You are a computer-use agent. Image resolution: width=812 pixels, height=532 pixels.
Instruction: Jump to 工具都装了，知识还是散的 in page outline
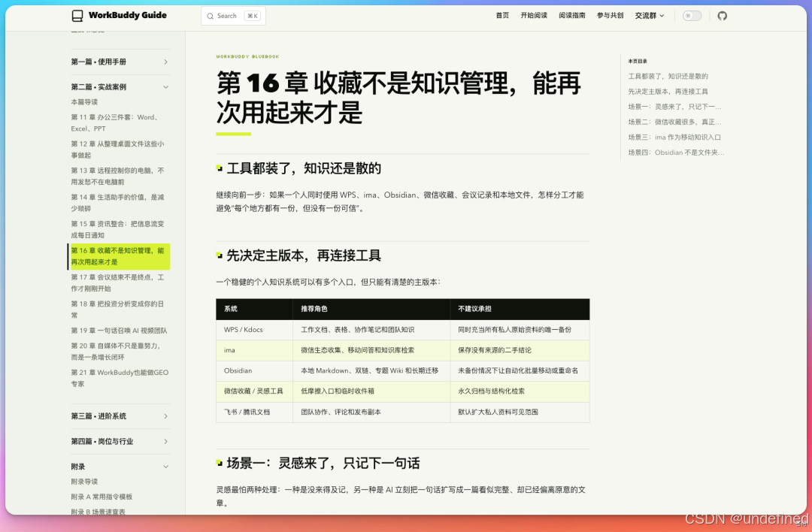tap(668, 76)
